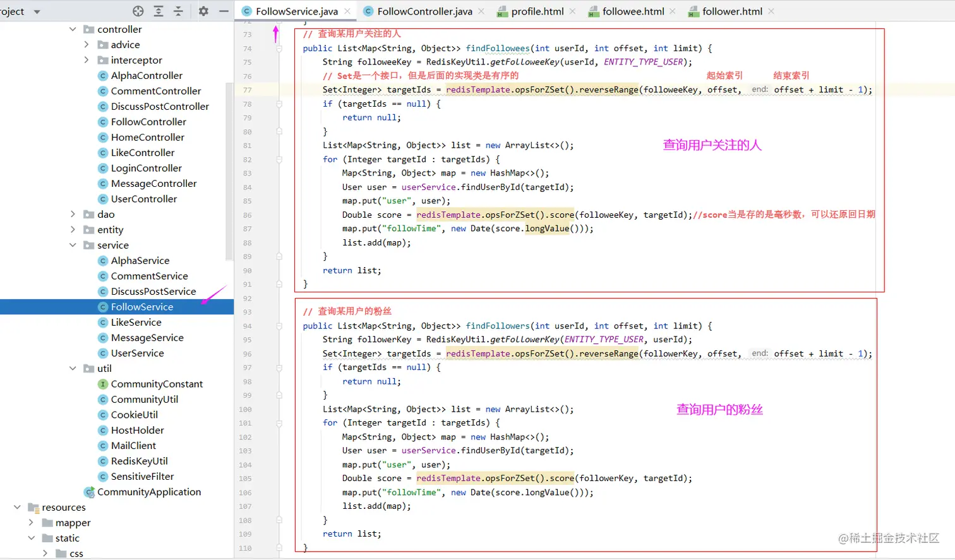955x560 pixels.
Task: Click the findFollowees method name
Action: [x=498, y=48]
